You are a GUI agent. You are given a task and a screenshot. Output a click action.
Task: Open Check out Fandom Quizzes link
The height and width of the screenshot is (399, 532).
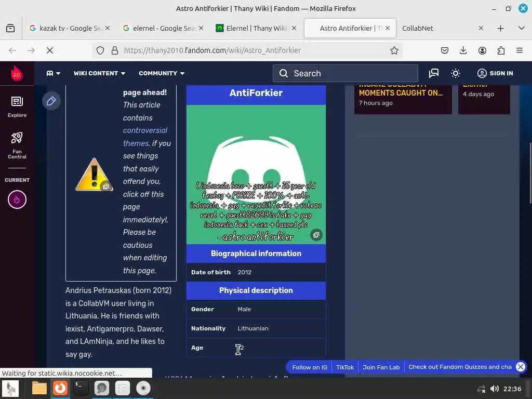[460, 367]
